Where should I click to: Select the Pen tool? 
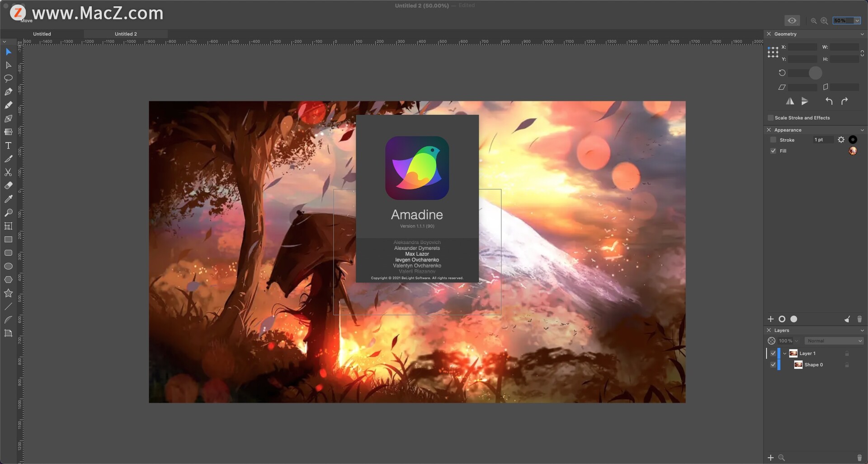pyautogui.click(x=8, y=92)
